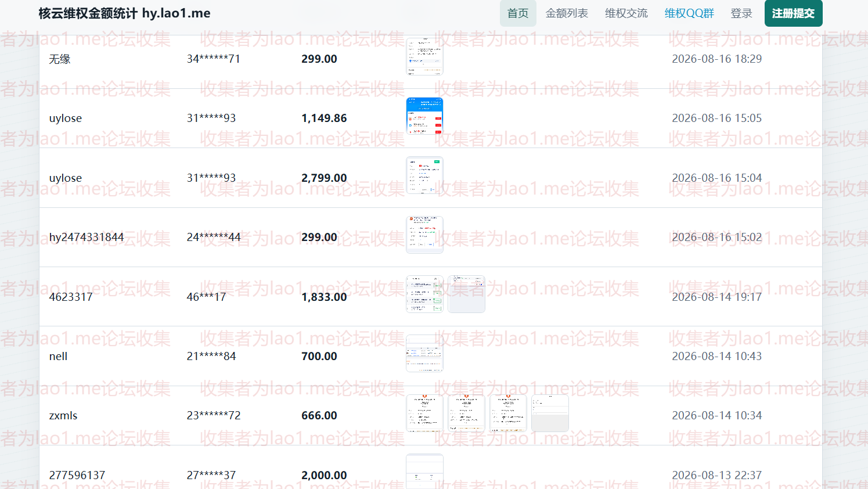Go to 金额列表 menu item

point(567,13)
